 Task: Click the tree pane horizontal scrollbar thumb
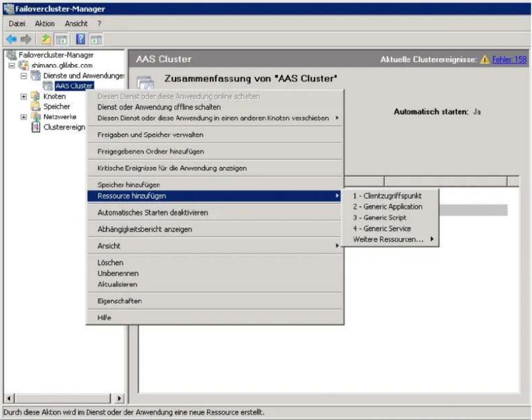tap(62, 398)
